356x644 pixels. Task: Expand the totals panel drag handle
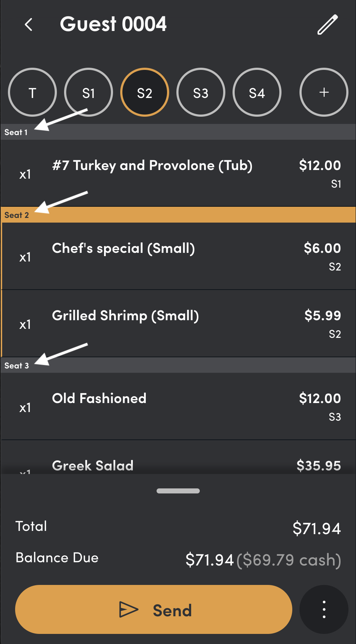[178, 491]
